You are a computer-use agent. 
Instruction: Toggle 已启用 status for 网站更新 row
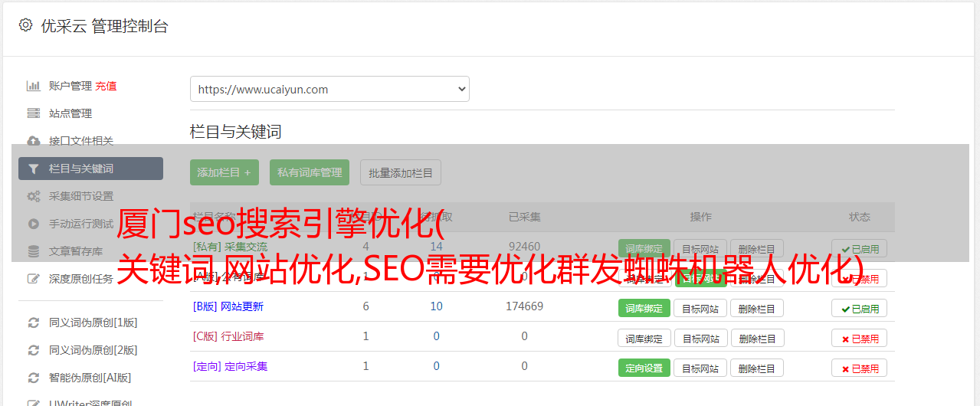[x=859, y=308]
